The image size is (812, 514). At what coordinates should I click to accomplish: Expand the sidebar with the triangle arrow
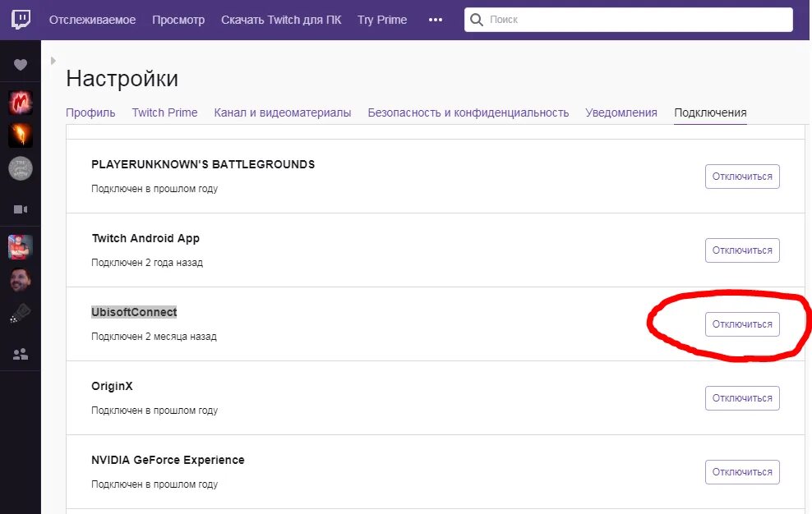[x=53, y=61]
